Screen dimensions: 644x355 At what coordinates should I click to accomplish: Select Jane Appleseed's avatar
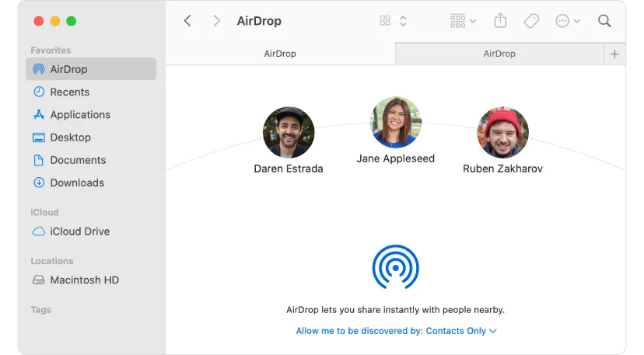pos(396,122)
